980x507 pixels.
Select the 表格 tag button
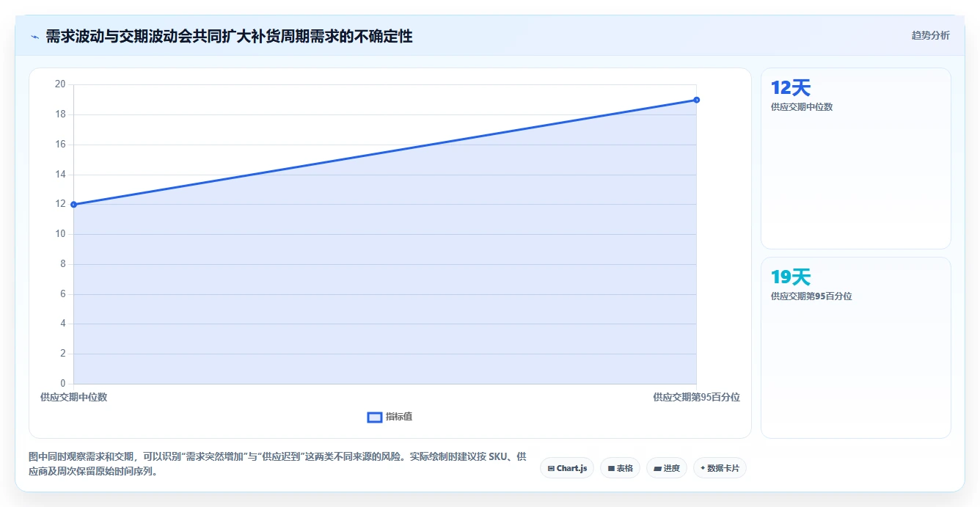(x=620, y=468)
